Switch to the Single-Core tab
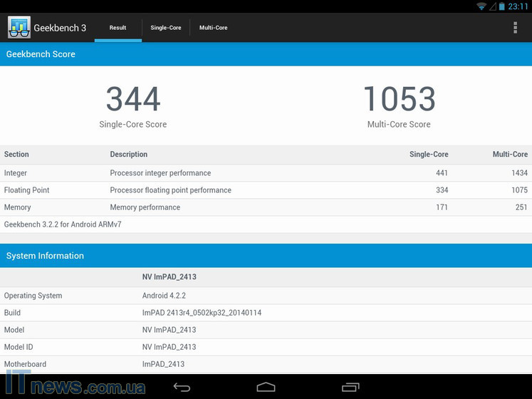The height and width of the screenshot is (399, 532). pyautogui.click(x=165, y=28)
